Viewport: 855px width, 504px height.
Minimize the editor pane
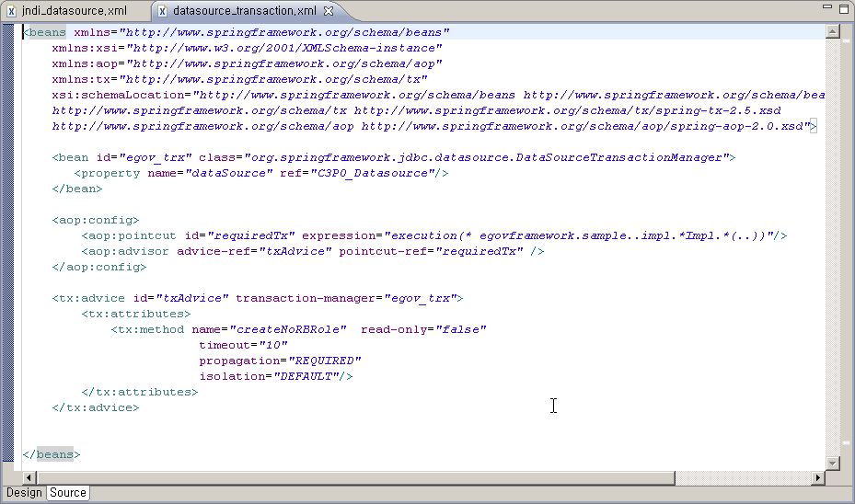[824, 8]
